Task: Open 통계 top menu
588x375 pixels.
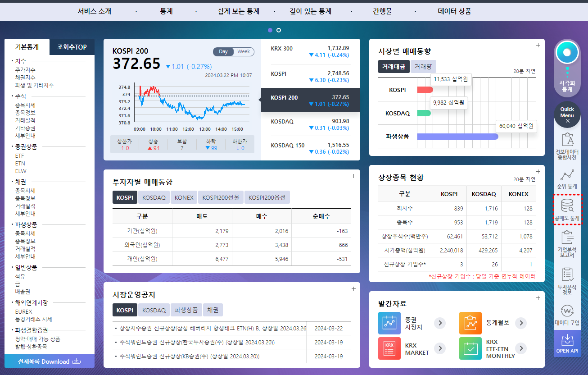Action: [166, 11]
